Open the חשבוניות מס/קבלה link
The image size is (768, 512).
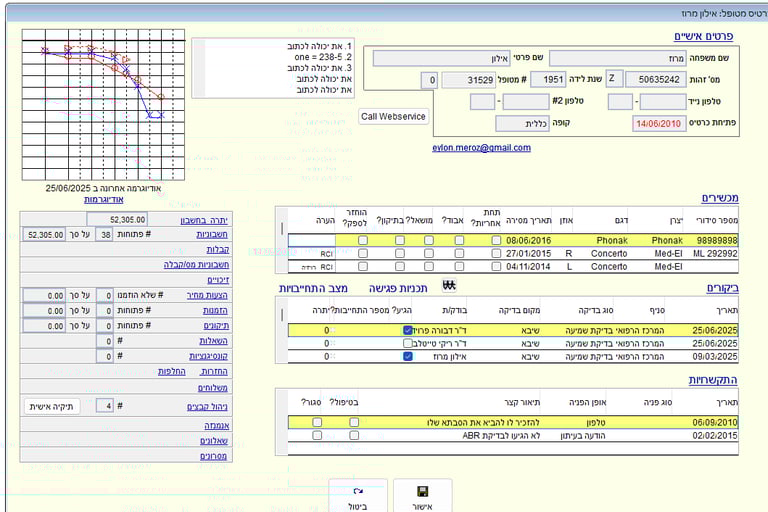point(196,265)
